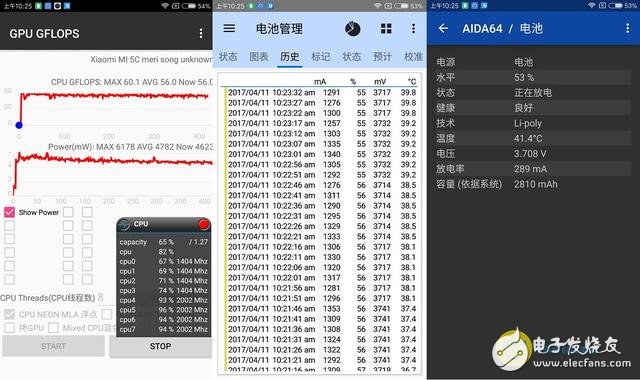Screen dimensions: 640x380
Task: Uncheck the Show Power checkbox
Action: [x=9, y=212]
